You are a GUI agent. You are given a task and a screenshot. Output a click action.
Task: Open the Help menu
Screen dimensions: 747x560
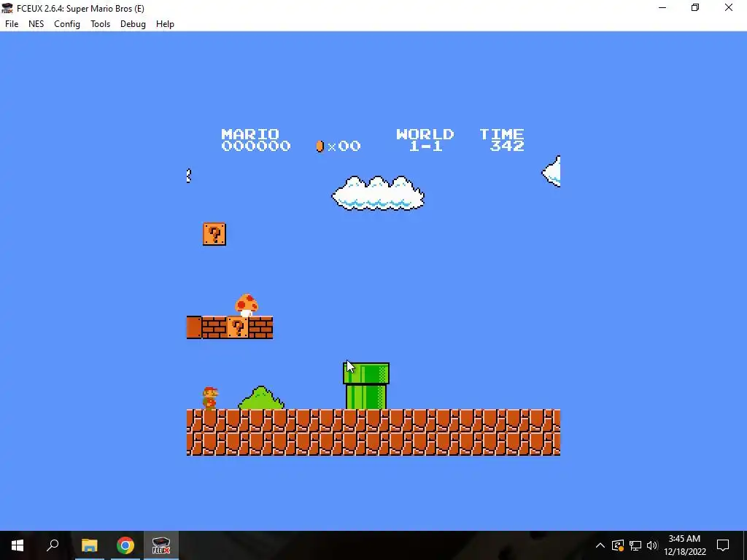pyautogui.click(x=165, y=24)
